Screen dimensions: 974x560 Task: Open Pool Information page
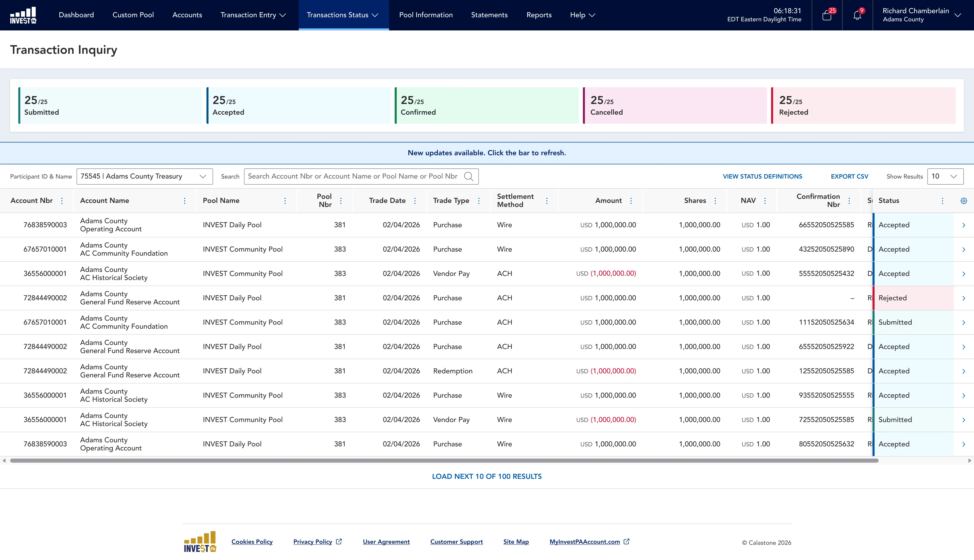426,15
